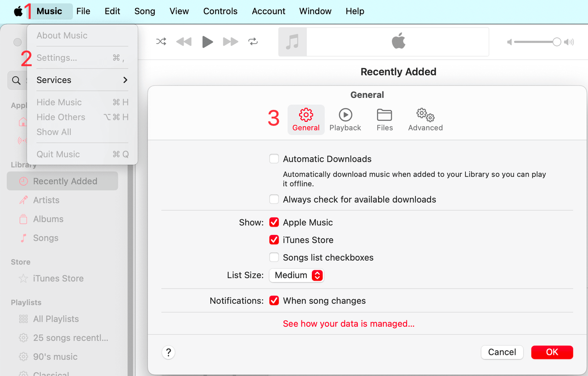Screen dimensions: 588x376
Task: Click the search magnifying glass icon
Action: pyautogui.click(x=16, y=80)
